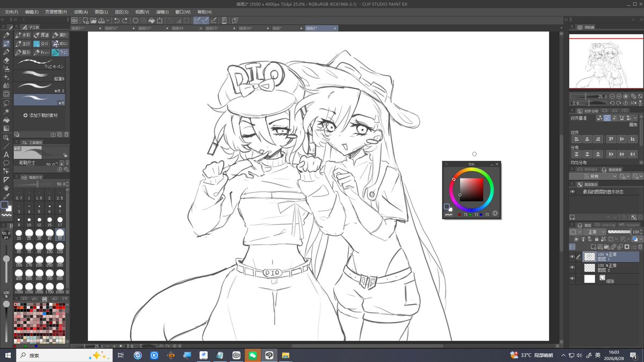Click the Navigator preview thumbnail
The height and width of the screenshot is (362, 644).
pyautogui.click(x=606, y=63)
